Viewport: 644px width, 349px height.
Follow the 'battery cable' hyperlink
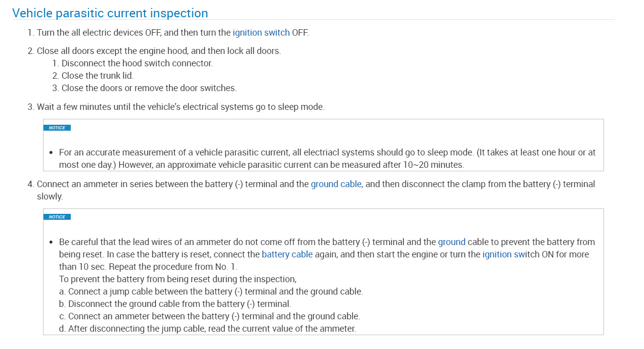click(287, 254)
